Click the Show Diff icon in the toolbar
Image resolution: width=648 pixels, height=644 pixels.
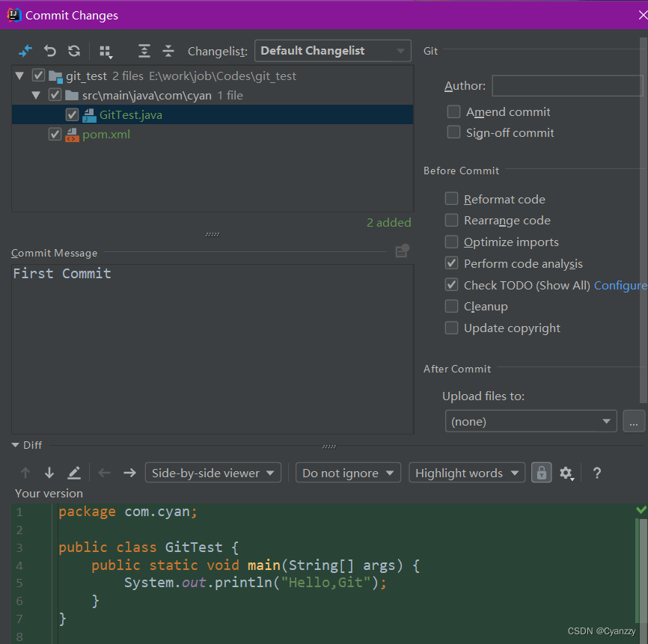click(25, 51)
